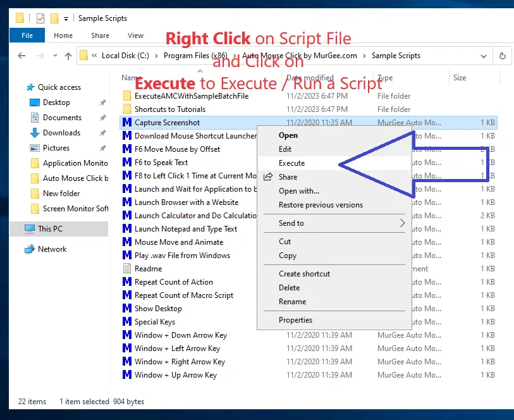514x420 pixels.
Task: Choose Restore previous versions menu entry
Action: point(334,205)
